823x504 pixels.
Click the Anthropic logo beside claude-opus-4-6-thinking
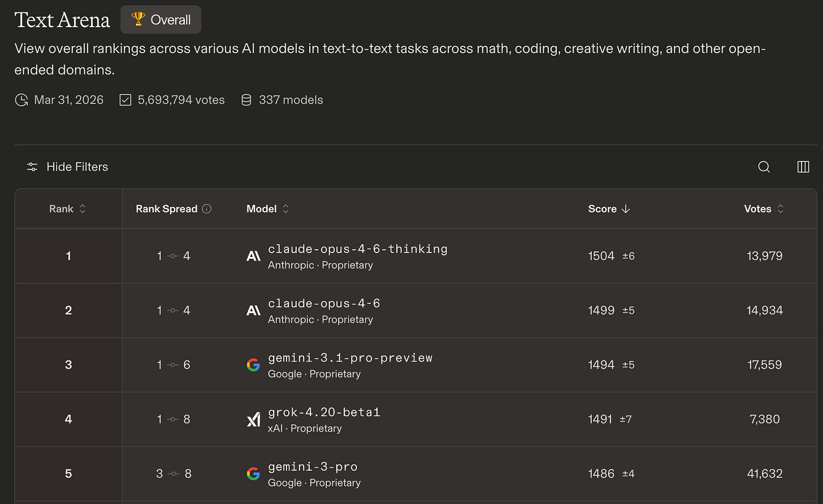[254, 256]
